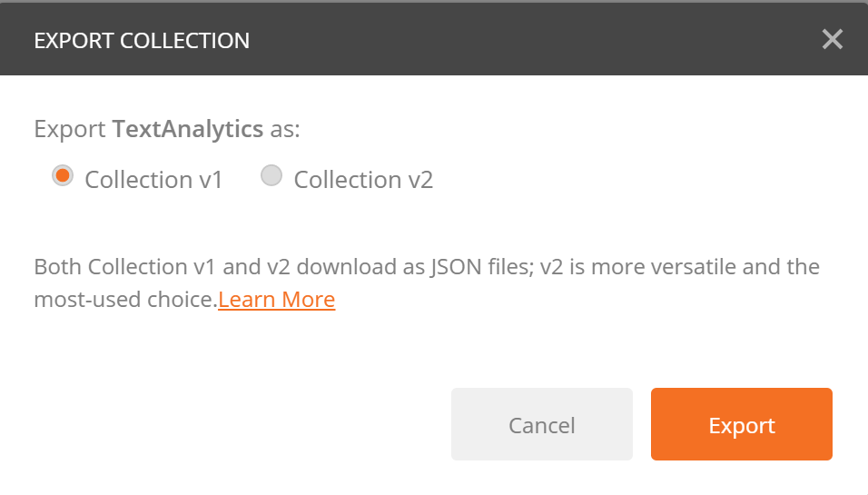Select the Collection v1 radio button
The image size is (868, 495).
[x=63, y=176]
